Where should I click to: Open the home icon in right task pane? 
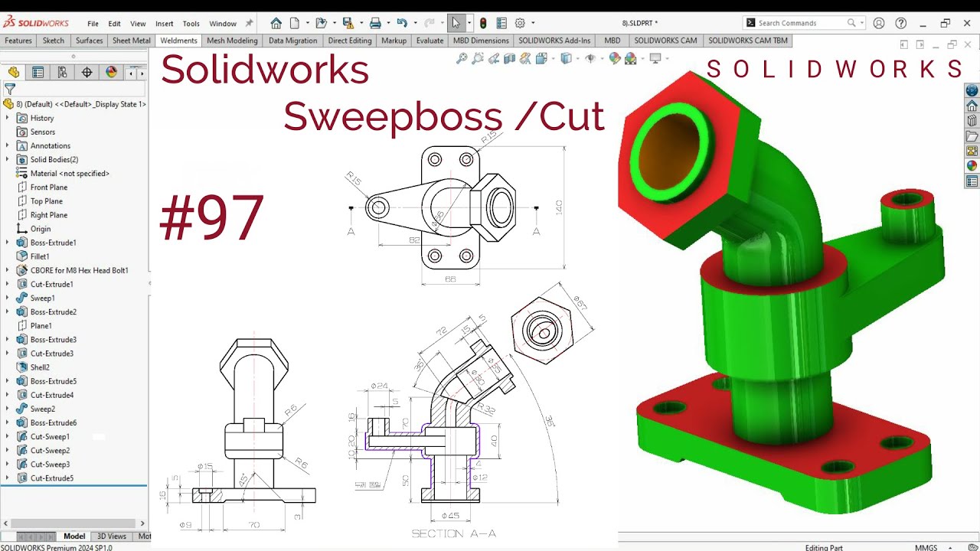tap(972, 106)
